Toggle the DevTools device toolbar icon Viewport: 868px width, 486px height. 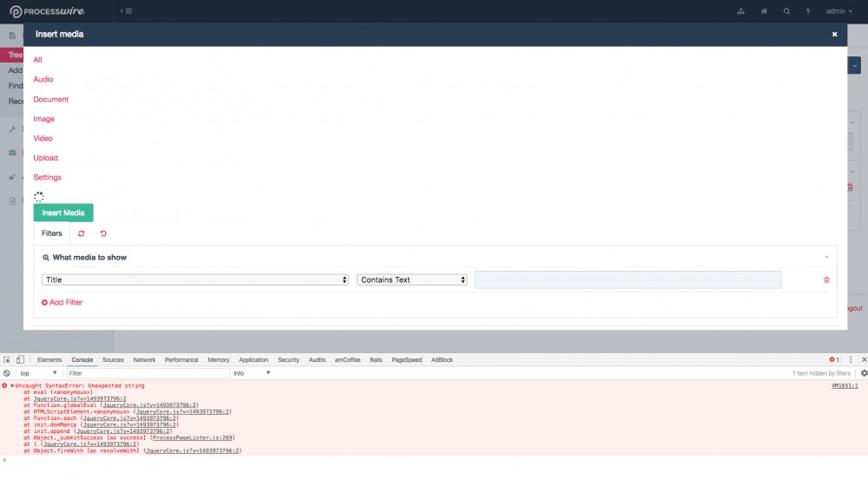pyautogui.click(x=20, y=359)
